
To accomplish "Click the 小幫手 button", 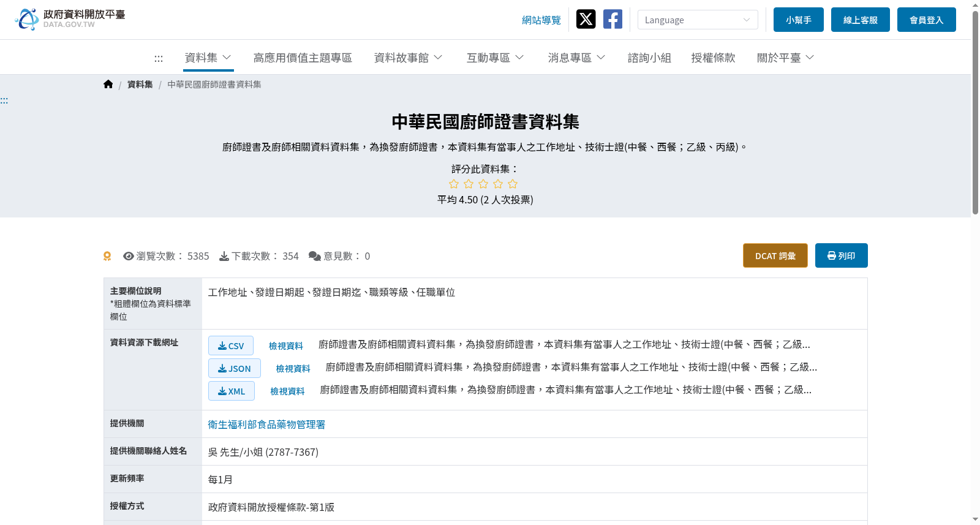I will click(x=799, y=20).
